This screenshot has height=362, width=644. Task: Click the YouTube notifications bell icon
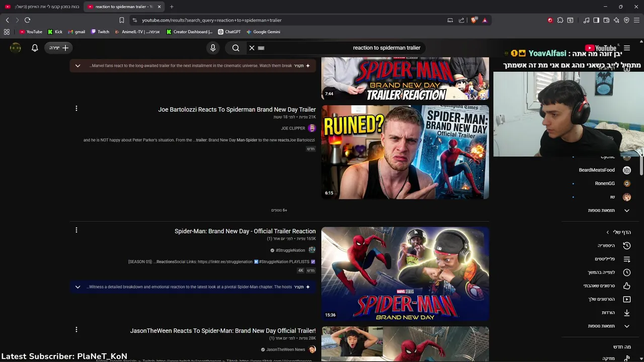(35, 48)
